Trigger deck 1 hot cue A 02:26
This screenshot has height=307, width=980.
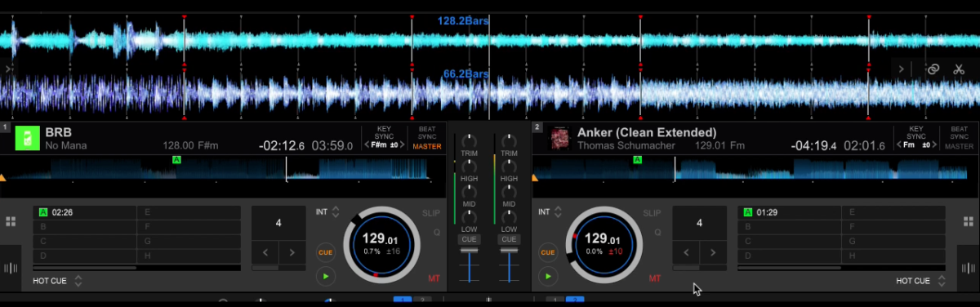point(84,212)
